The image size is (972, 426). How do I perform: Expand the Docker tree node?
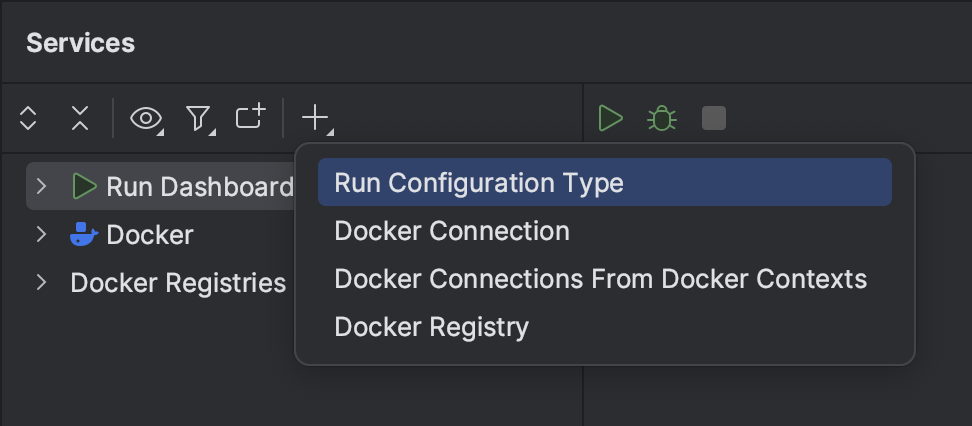click(41, 235)
